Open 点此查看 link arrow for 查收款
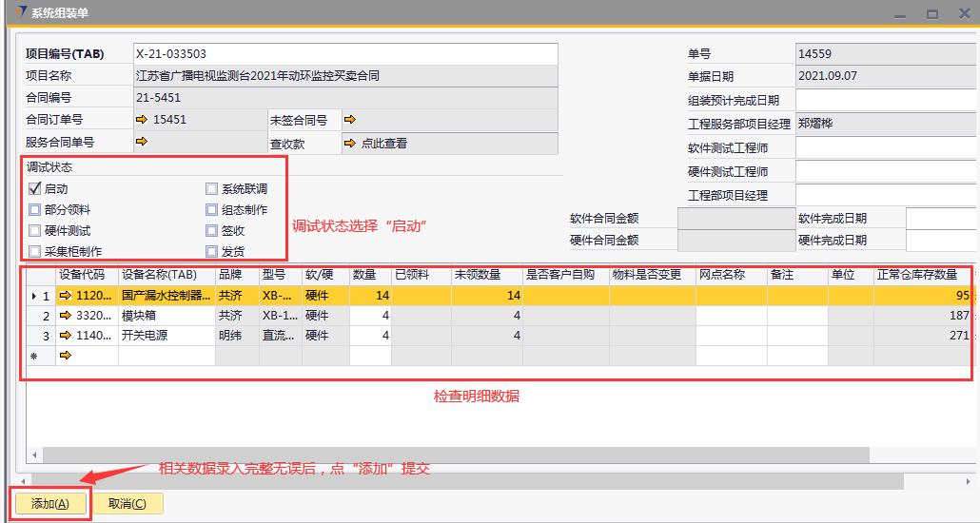980x523 pixels. [349, 143]
